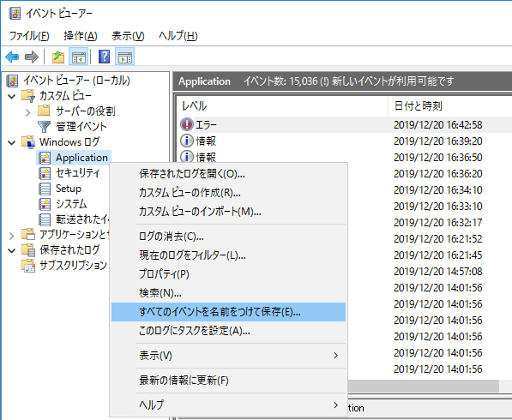Viewport: 512px width, 420px height.
Task: Click the Forward arrow toolbar icon
Action: pos(32,57)
